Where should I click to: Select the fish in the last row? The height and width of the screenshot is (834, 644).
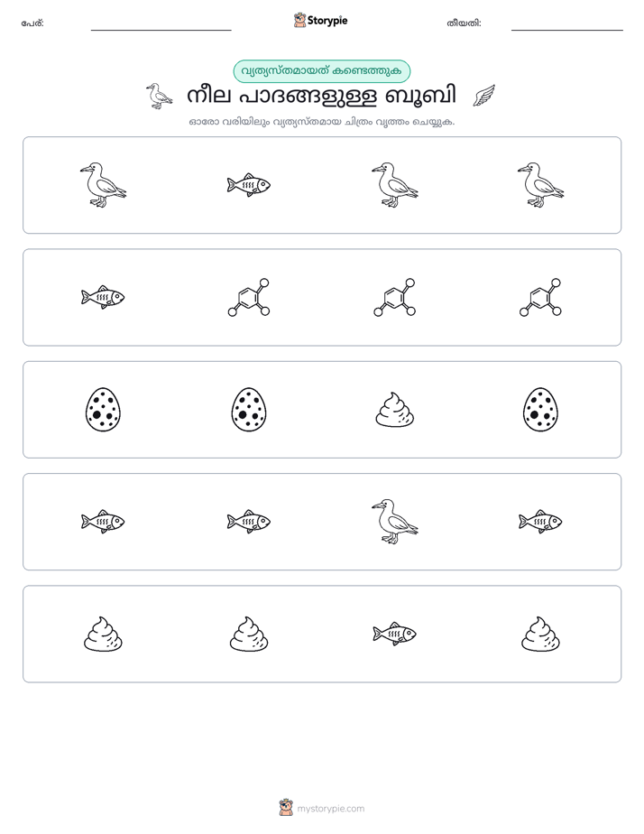point(395,634)
